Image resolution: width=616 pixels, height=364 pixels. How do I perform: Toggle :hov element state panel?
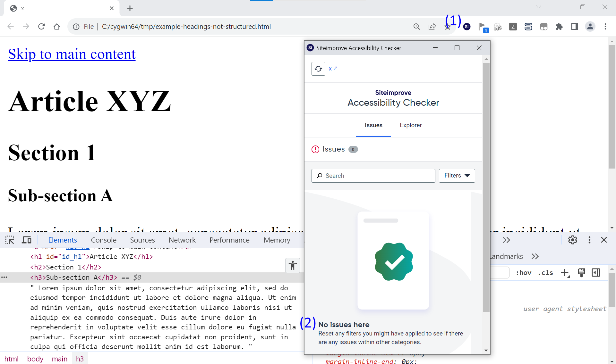pyautogui.click(x=523, y=273)
